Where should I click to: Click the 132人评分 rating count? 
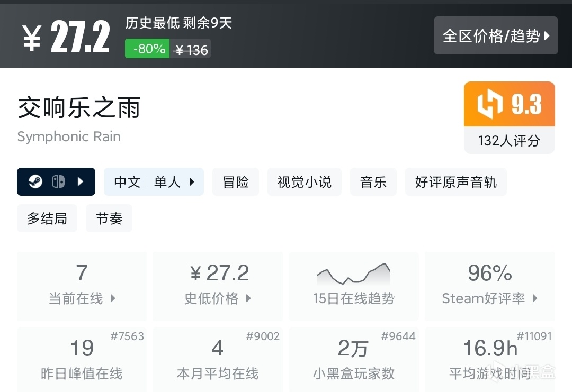[x=509, y=141]
